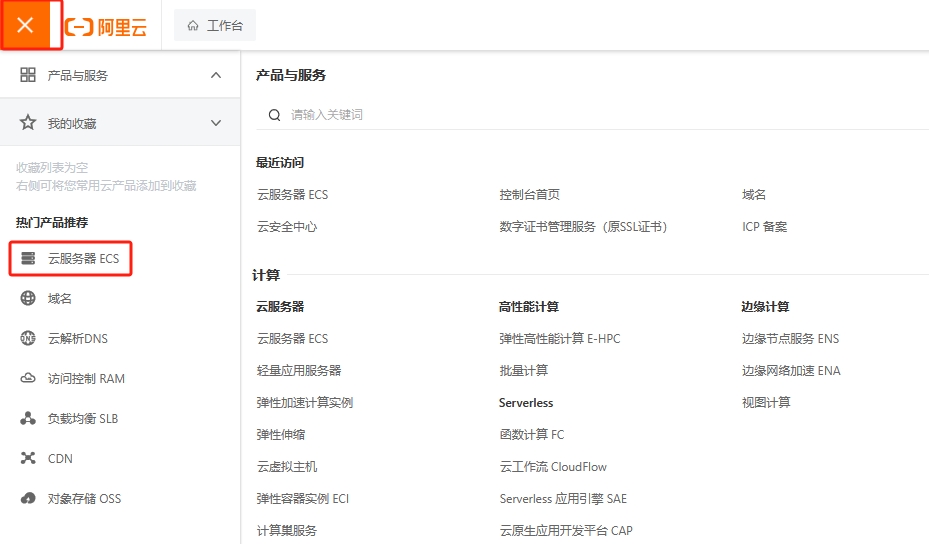Open 云工作流 CloudFlow

click(553, 466)
